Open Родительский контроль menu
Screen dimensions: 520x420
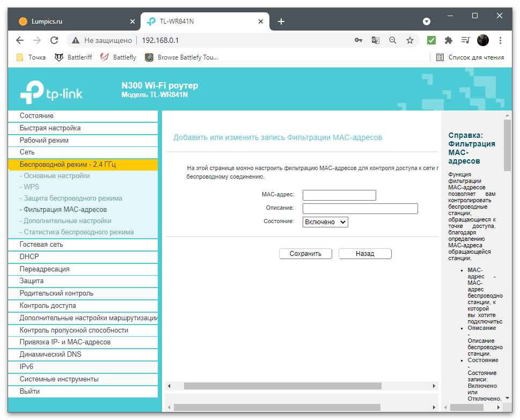pyautogui.click(x=83, y=293)
